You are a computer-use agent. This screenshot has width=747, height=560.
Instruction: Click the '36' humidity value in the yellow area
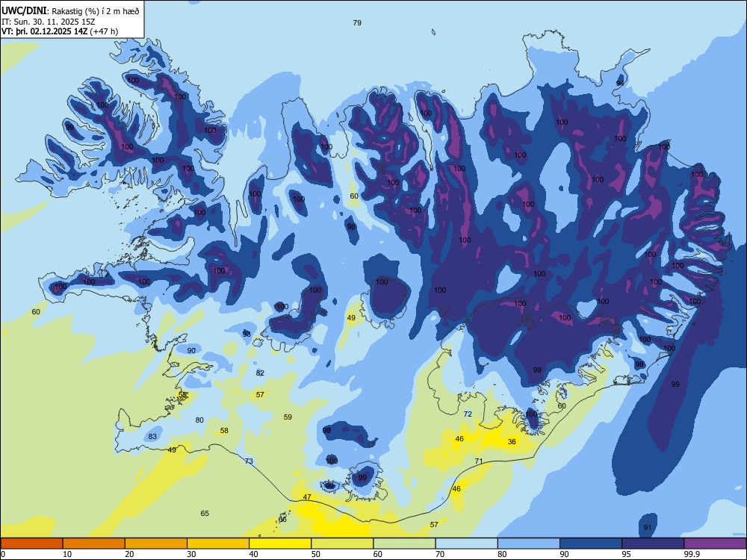(512, 441)
